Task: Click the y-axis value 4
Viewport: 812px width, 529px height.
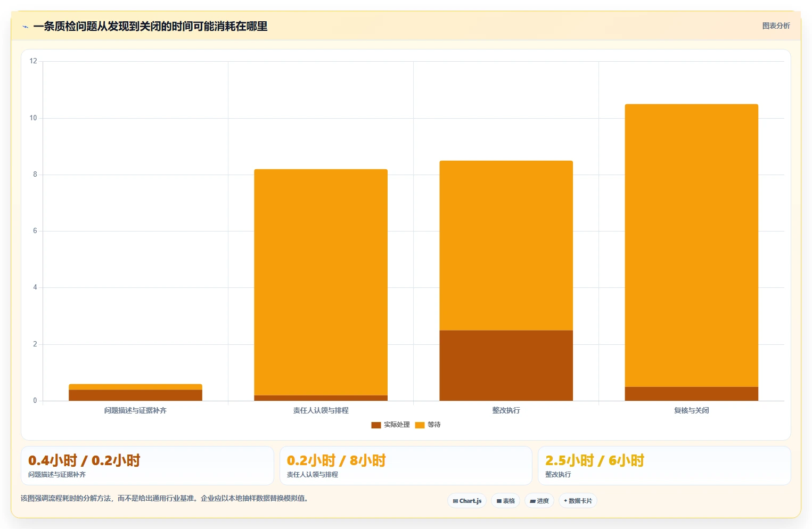Action: pyautogui.click(x=35, y=287)
